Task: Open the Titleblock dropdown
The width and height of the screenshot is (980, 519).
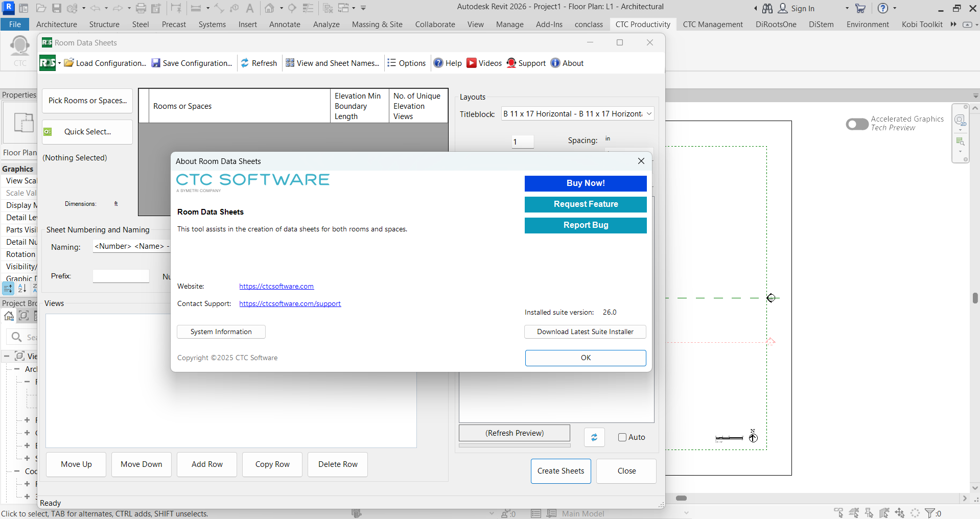Action: tap(577, 114)
